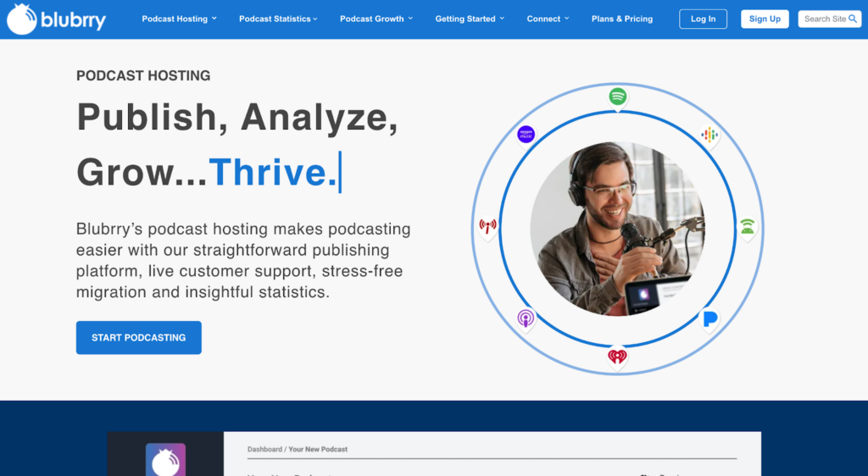Click the Log In button
The image size is (868, 476).
[x=703, y=19]
